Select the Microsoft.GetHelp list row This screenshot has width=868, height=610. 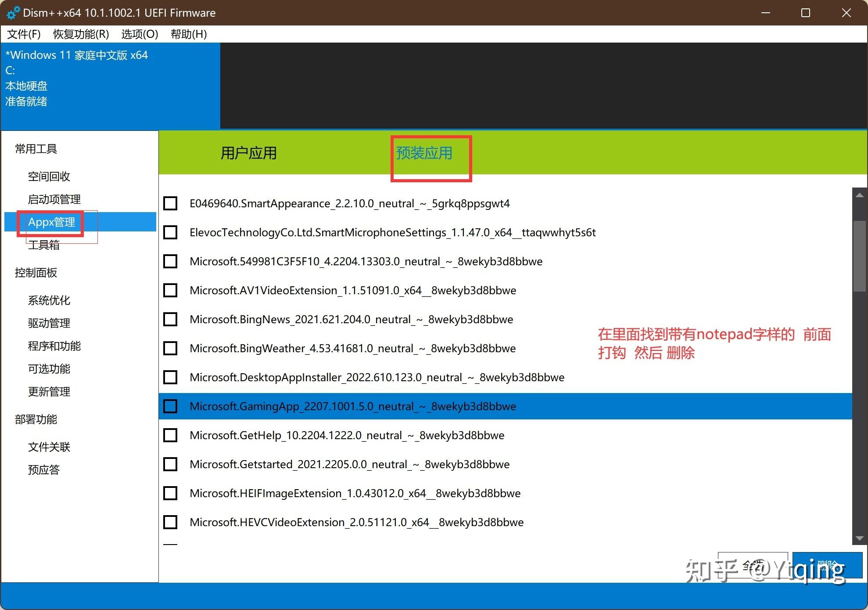pos(347,435)
